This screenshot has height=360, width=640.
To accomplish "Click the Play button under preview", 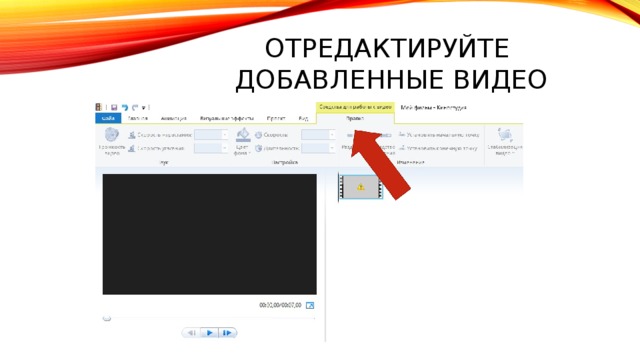I will coord(209,333).
